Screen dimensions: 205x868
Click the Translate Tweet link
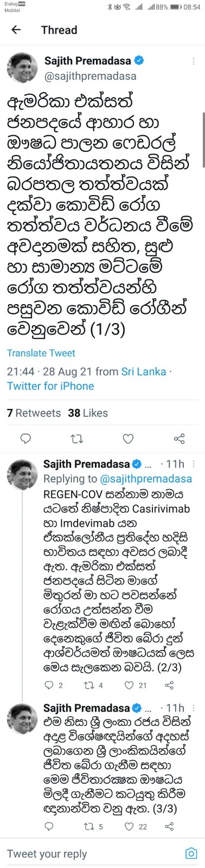(x=41, y=353)
